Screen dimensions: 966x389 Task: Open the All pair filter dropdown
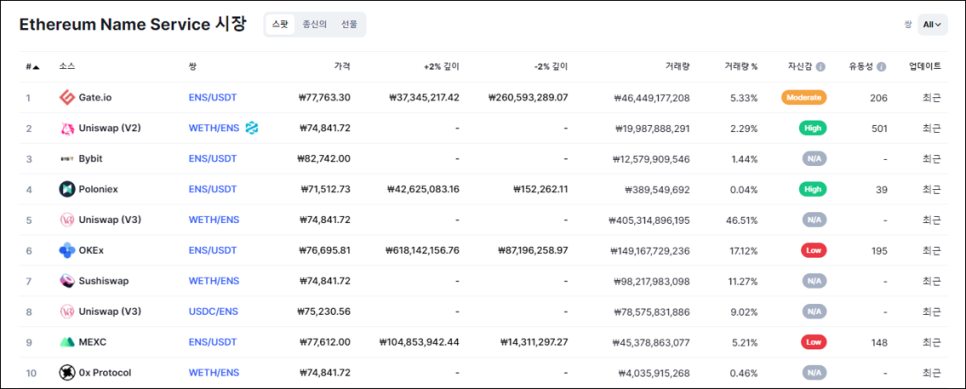(932, 25)
